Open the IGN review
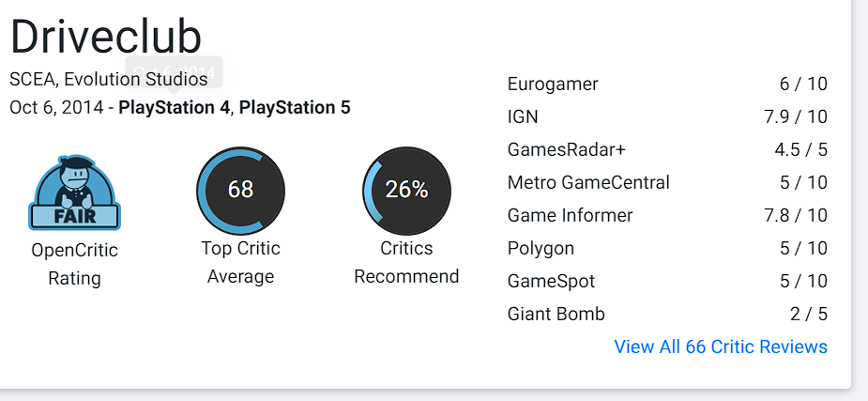 (523, 116)
